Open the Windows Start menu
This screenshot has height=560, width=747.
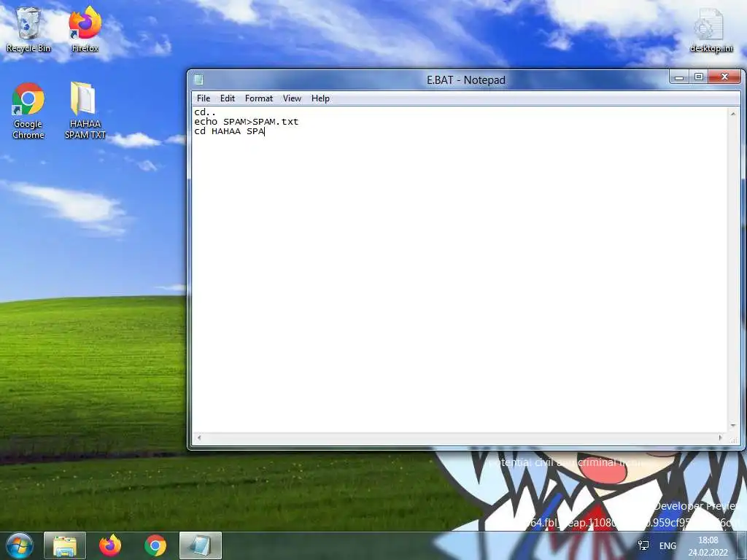coord(20,545)
